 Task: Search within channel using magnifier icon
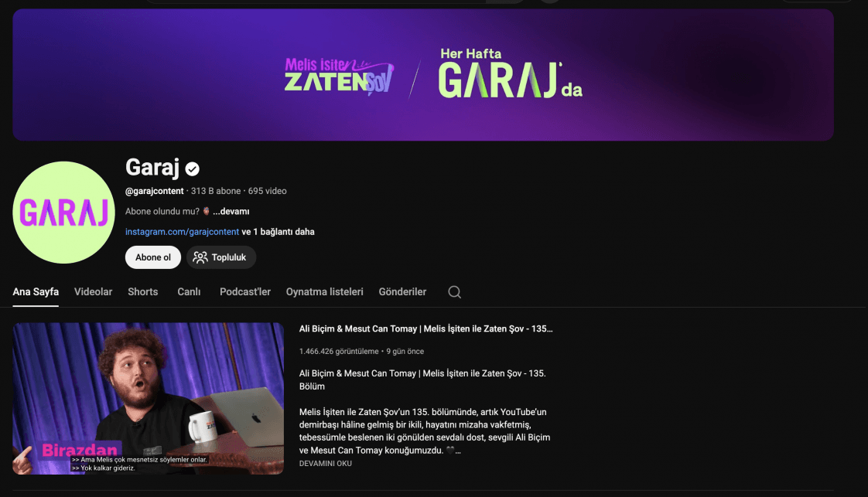pos(454,292)
